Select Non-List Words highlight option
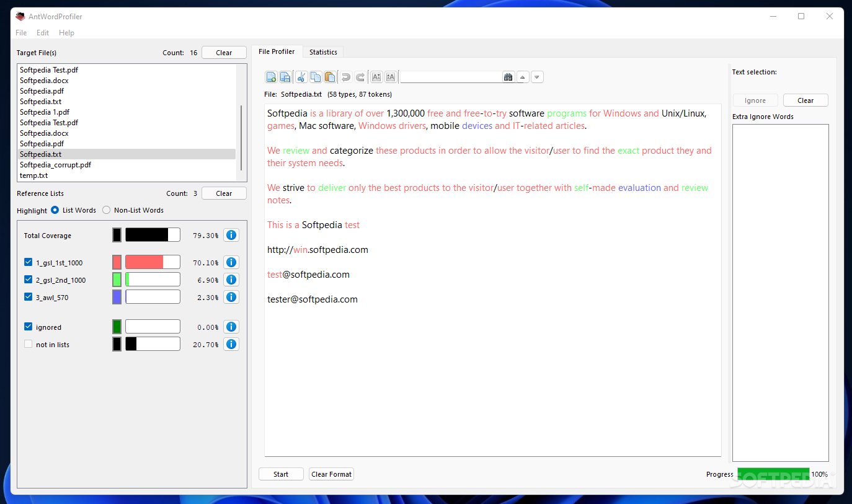This screenshot has width=852, height=504. coord(106,210)
